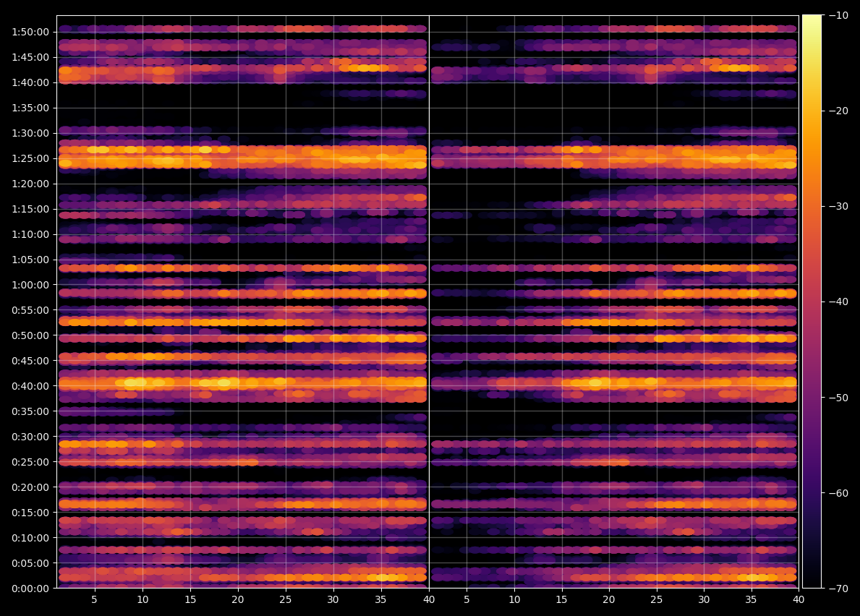Select the 1:00:00 time label

tap(30, 285)
